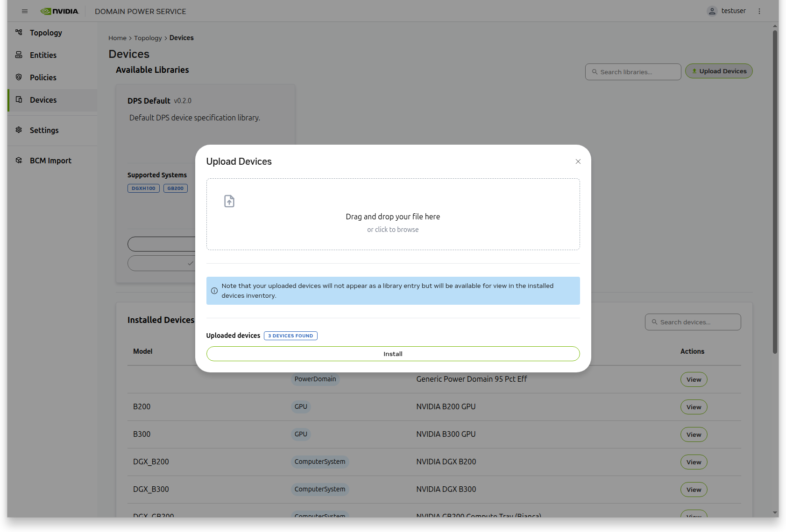Open the testuser account avatar

[x=712, y=11]
